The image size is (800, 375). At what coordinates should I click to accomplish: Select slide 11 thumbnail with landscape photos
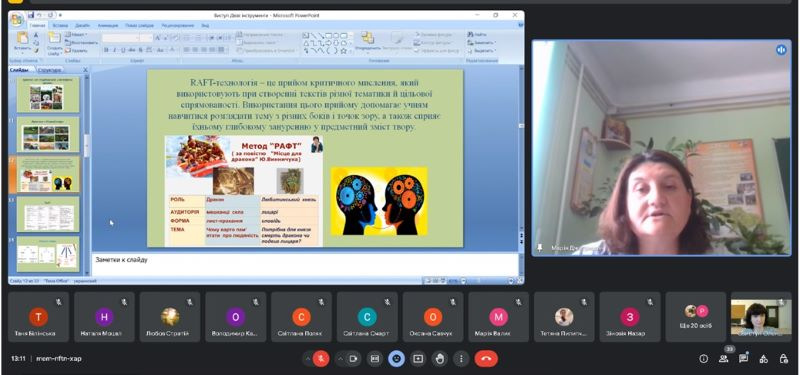tap(48, 135)
